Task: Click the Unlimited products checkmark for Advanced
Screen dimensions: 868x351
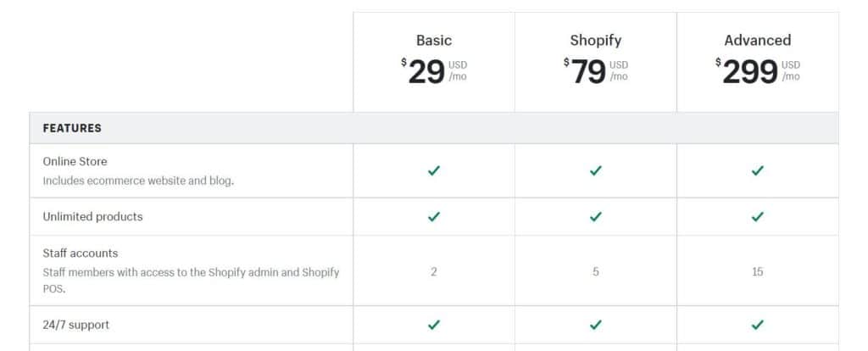Action: click(757, 216)
